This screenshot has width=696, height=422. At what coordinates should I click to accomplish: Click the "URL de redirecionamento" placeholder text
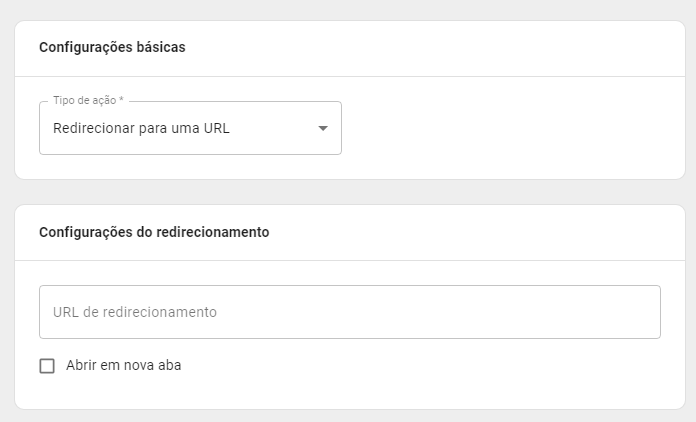pyautogui.click(x=135, y=312)
